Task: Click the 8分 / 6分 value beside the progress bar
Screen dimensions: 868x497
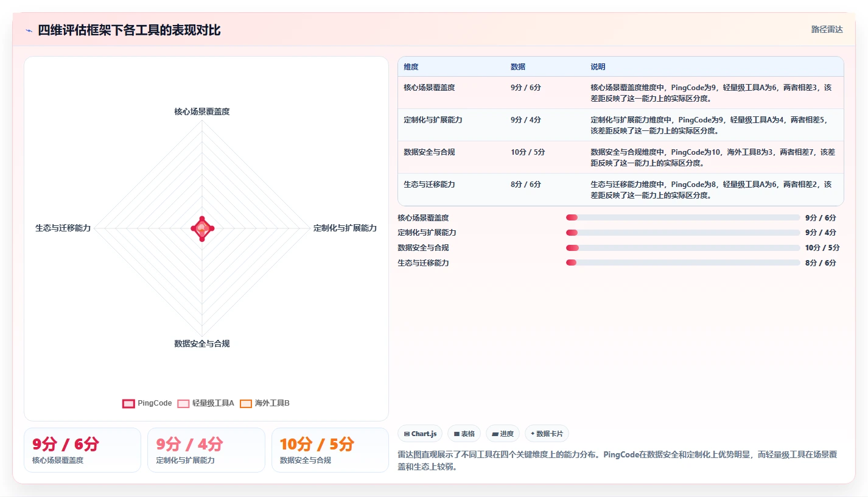Action: pyautogui.click(x=821, y=263)
